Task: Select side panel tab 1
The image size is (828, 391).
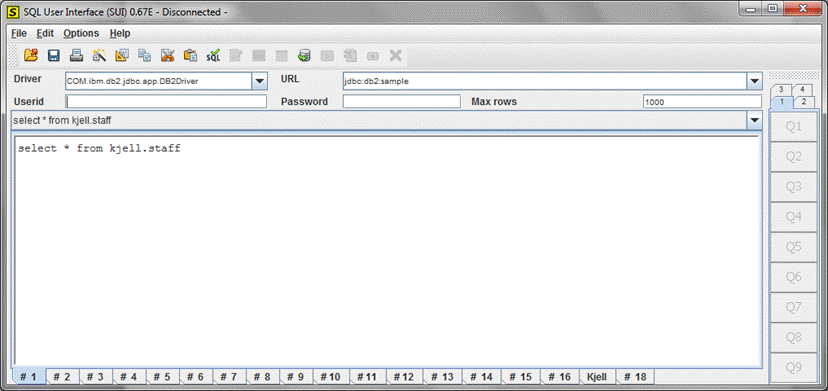Action: tap(783, 102)
